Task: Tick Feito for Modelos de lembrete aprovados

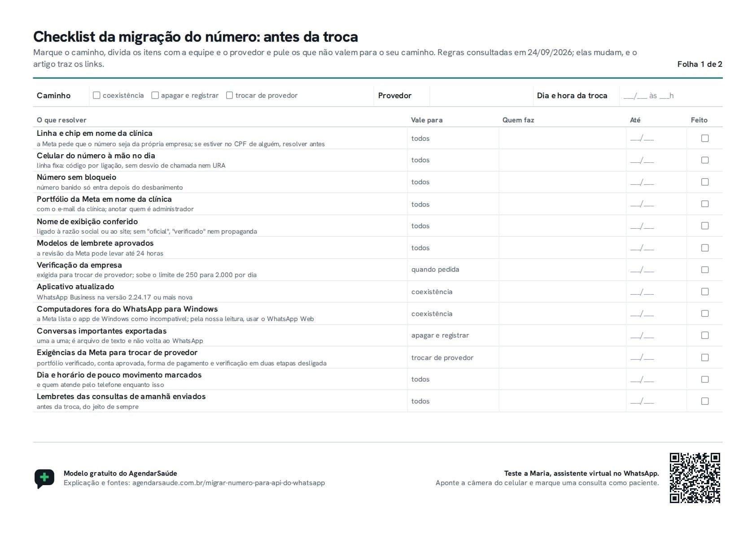Action: (x=705, y=248)
